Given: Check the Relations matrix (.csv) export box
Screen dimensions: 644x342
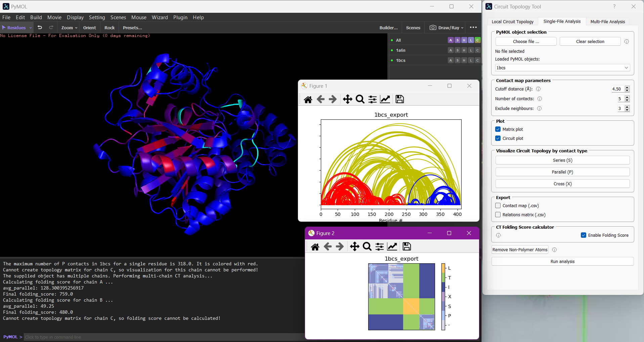Looking at the screenshot, I should (498, 215).
